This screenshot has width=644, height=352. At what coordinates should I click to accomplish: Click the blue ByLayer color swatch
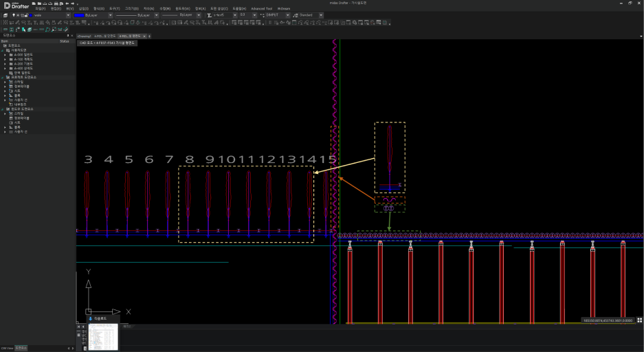click(x=79, y=15)
